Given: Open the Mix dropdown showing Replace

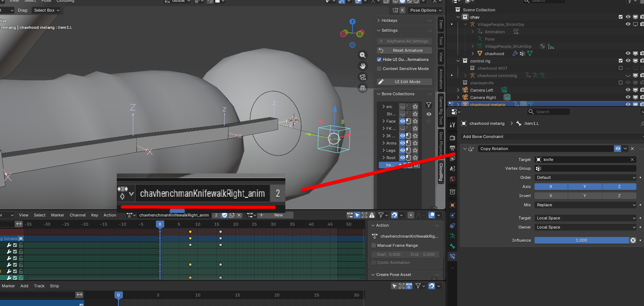Looking at the screenshot, I should tap(585, 205).
